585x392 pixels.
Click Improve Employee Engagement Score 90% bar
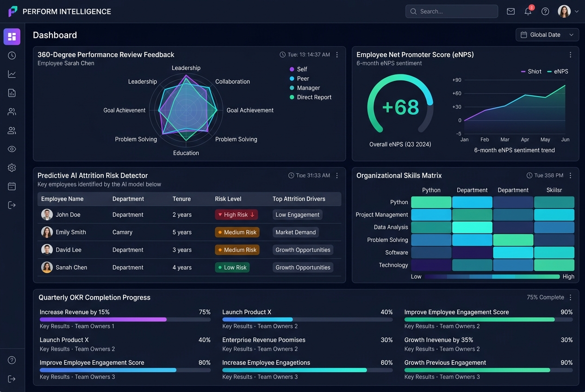point(489,319)
